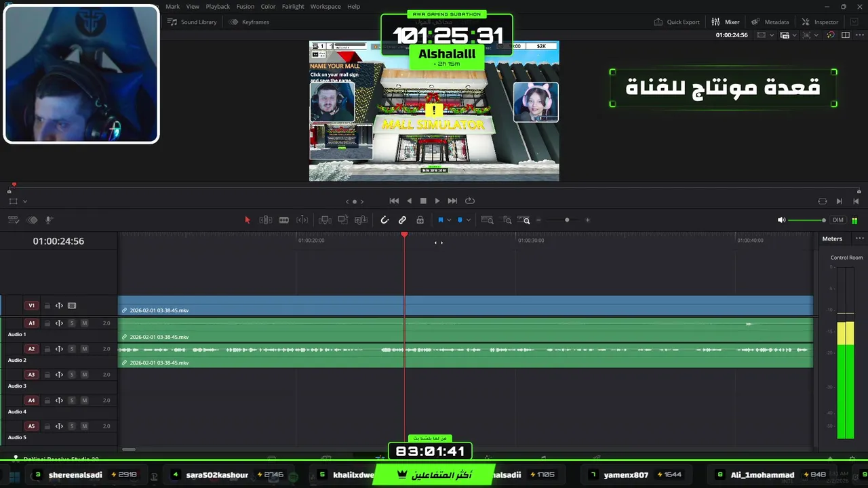Open the Color Wheels viewer icon
Screen dimensions: 868x488
tap(831, 35)
